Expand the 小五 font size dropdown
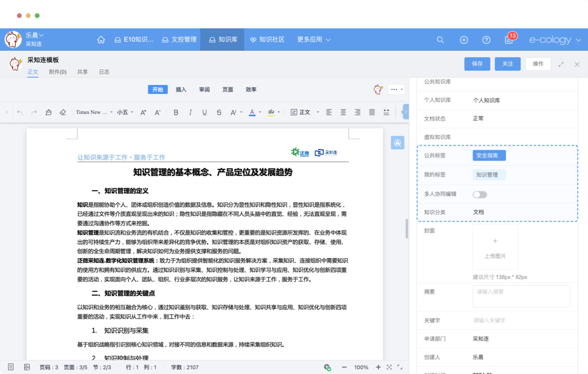588x374 pixels. (x=126, y=112)
